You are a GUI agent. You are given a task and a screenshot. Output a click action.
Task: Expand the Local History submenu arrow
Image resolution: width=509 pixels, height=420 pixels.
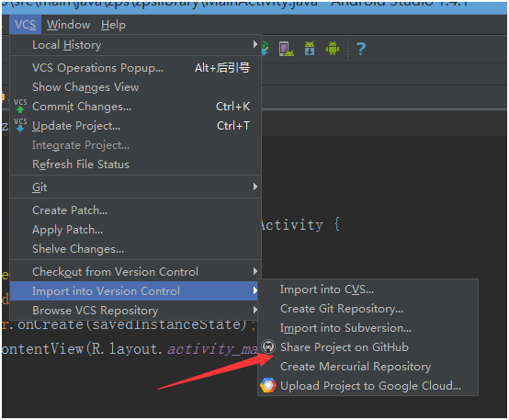255,44
